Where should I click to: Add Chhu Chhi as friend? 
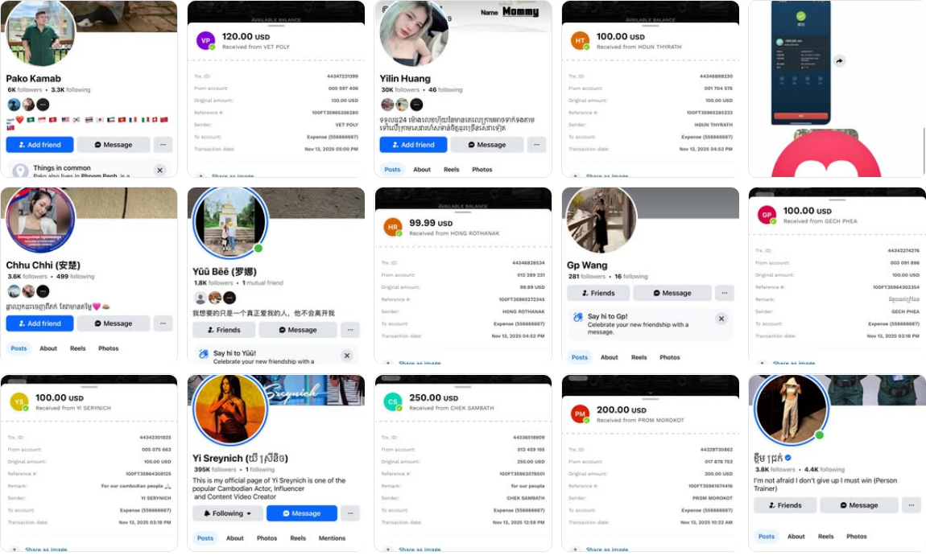pyautogui.click(x=39, y=323)
